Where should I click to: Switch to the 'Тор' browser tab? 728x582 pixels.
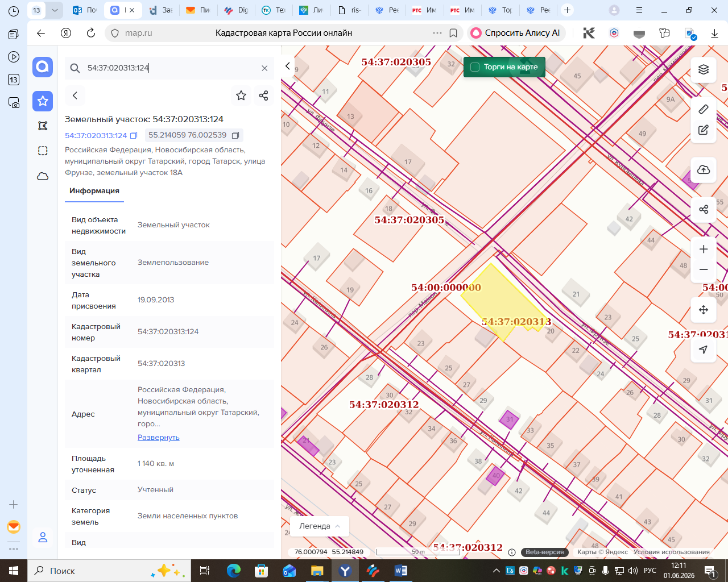(500, 10)
